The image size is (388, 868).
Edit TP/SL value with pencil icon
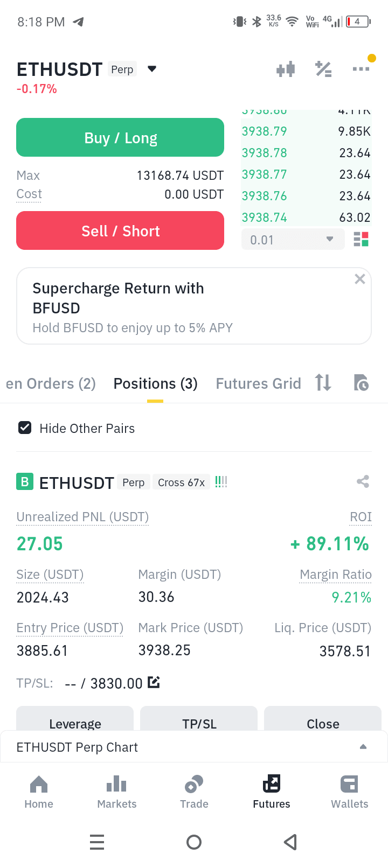(154, 682)
